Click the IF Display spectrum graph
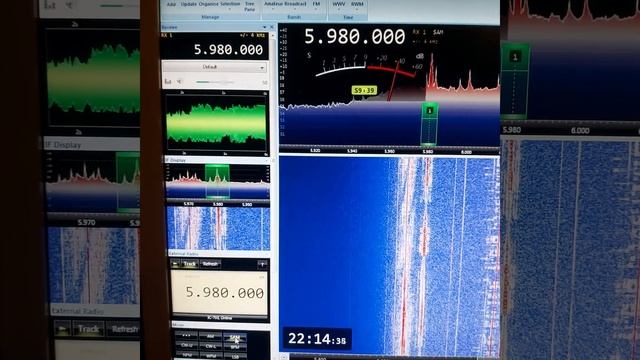 218,181
